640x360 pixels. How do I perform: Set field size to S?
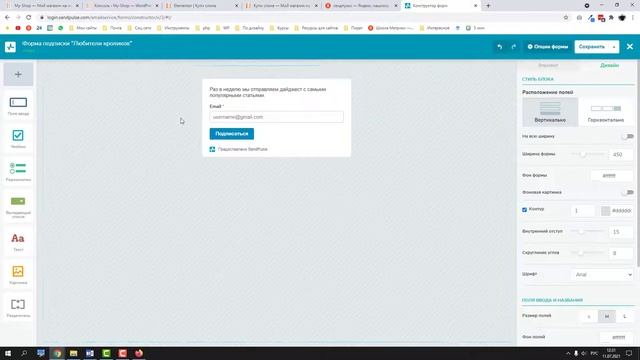click(x=589, y=316)
